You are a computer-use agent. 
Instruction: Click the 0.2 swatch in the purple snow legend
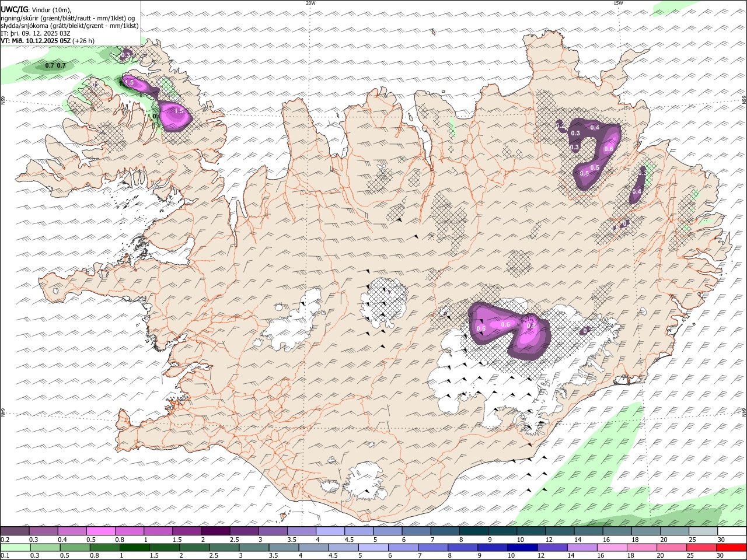tap(15, 531)
